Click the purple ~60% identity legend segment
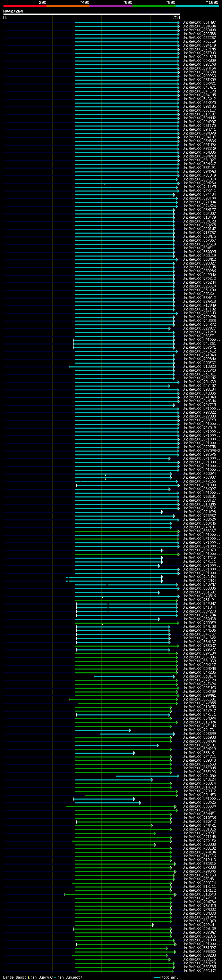This screenshot has width=222, height=980. point(111,6)
